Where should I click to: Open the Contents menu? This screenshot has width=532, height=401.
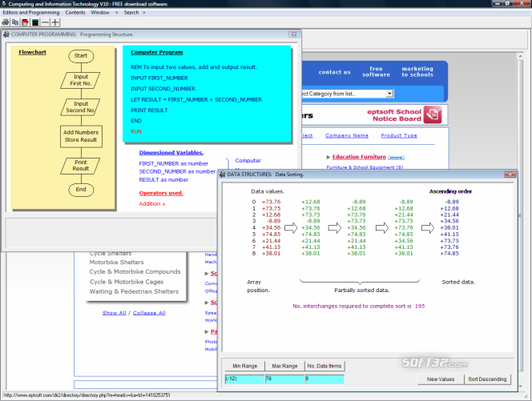[x=75, y=13]
